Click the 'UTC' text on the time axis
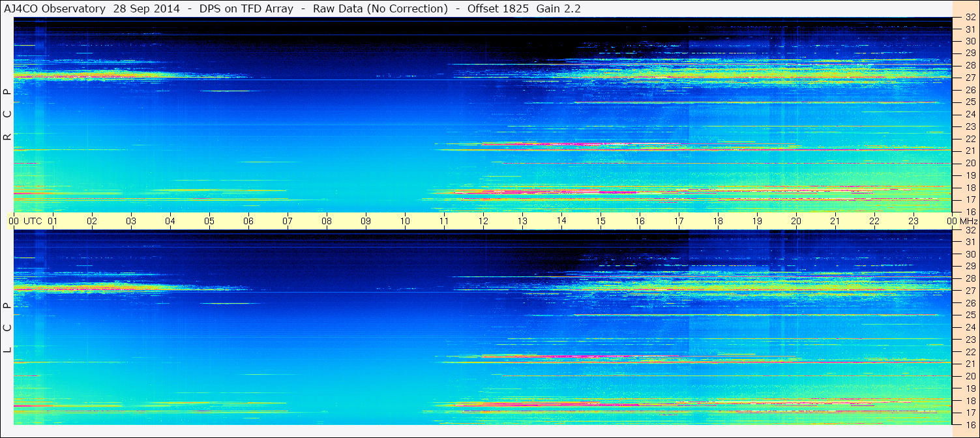This screenshot has width=980, height=438. (x=33, y=221)
